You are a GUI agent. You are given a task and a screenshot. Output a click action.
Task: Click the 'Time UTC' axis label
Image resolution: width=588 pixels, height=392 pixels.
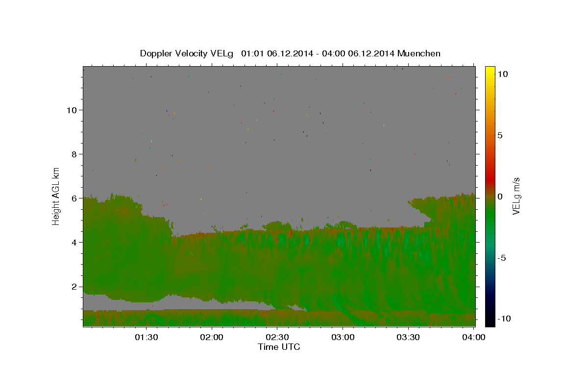[x=279, y=347]
